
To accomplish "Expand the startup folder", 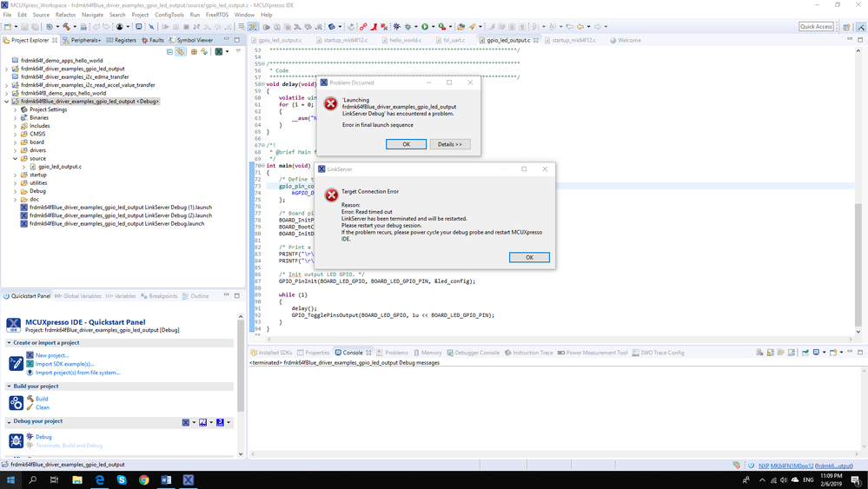I will tap(15, 175).
